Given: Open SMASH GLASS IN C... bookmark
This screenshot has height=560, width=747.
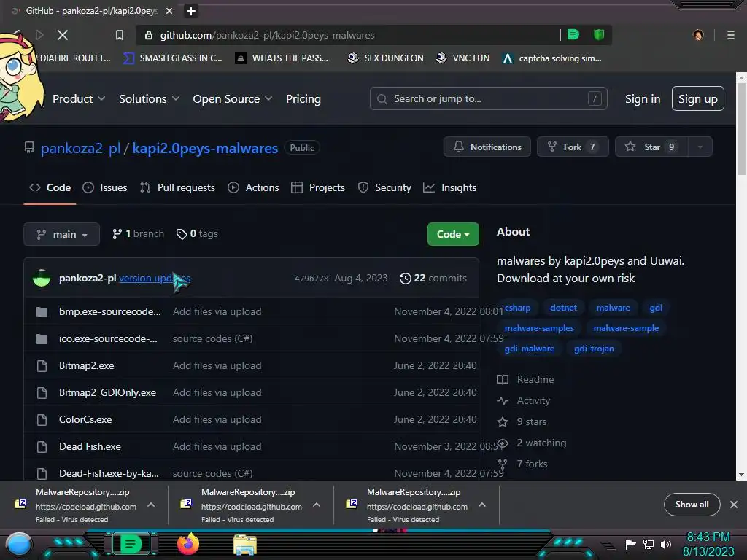Looking at the screenshot, I should click(x=172, y=58).
